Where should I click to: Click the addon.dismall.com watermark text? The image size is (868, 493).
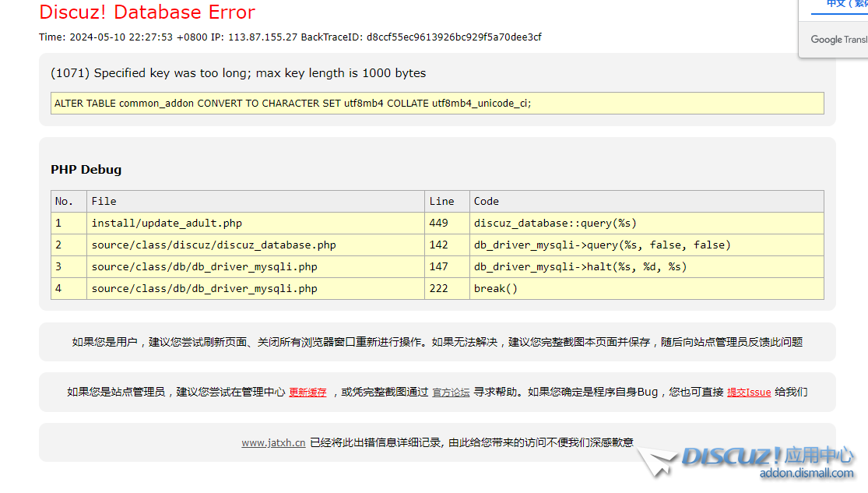pyautogui.click(x=806, y=473)
